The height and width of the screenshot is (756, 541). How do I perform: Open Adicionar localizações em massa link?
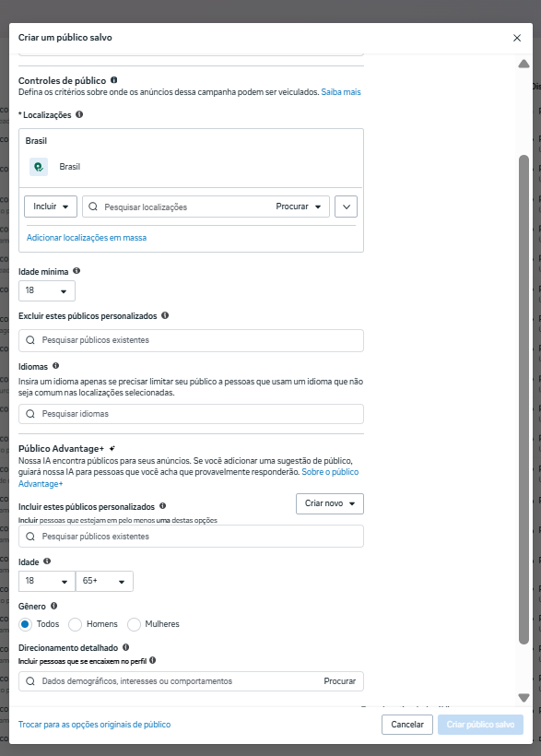coord(87,238)
